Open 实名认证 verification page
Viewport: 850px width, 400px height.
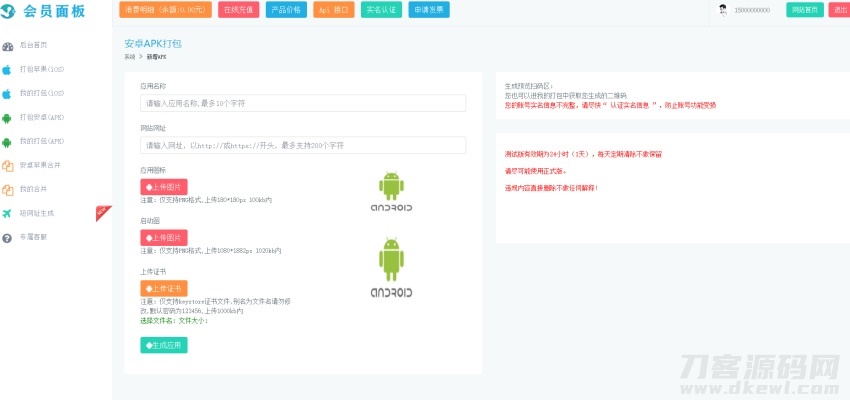tap(379, 10)
